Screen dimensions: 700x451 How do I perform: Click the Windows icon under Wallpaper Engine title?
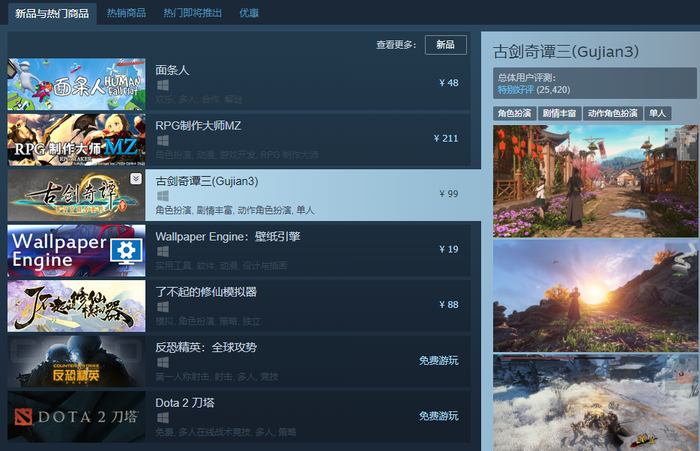163,251
